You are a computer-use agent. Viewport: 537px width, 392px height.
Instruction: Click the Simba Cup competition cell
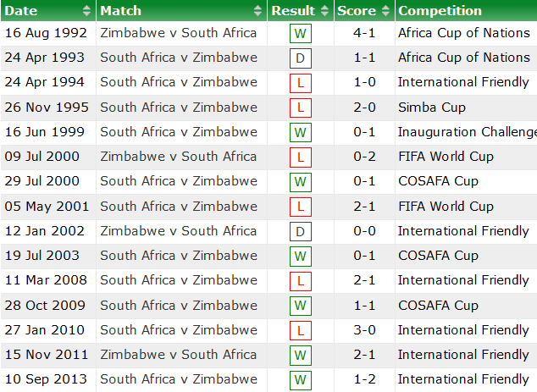click(x=433, y=108)
